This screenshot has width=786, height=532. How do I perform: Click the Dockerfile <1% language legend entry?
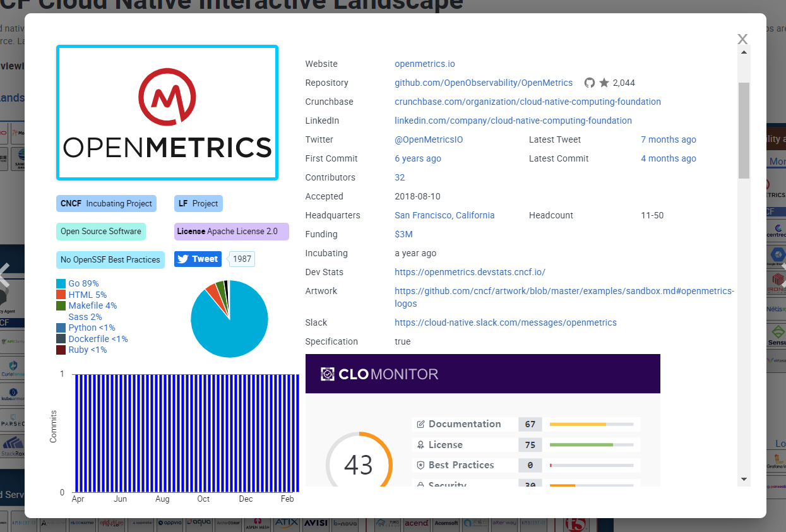tap(92, 339)
